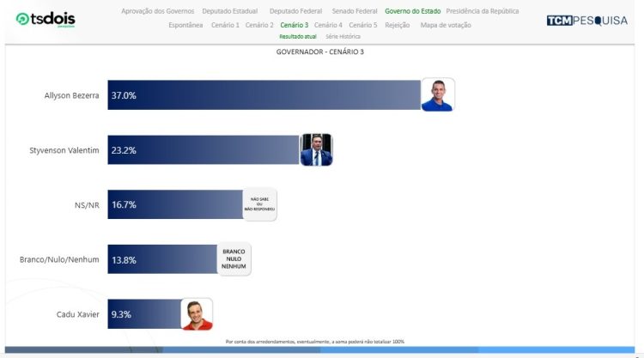Switch to the Cenário 1 tab

(x=225, y=25)
